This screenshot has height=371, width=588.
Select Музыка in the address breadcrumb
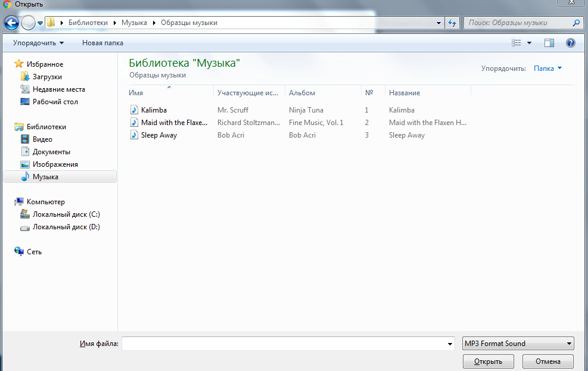point(134,23)
